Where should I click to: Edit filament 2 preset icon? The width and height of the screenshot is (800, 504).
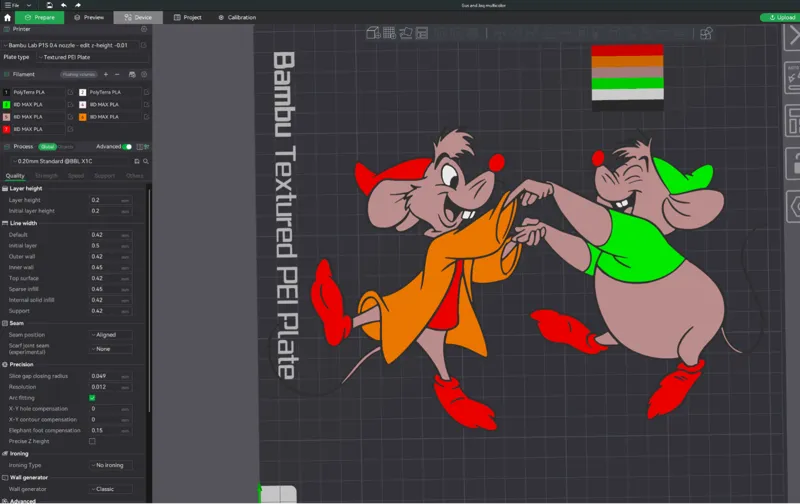coord(146,92)
